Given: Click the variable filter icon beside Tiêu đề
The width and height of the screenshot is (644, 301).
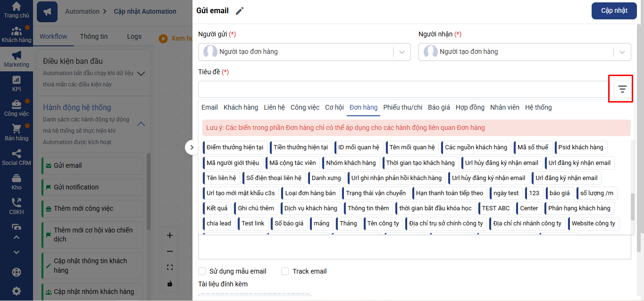Looking at the screenshot, I should click(x=622, y=89).
